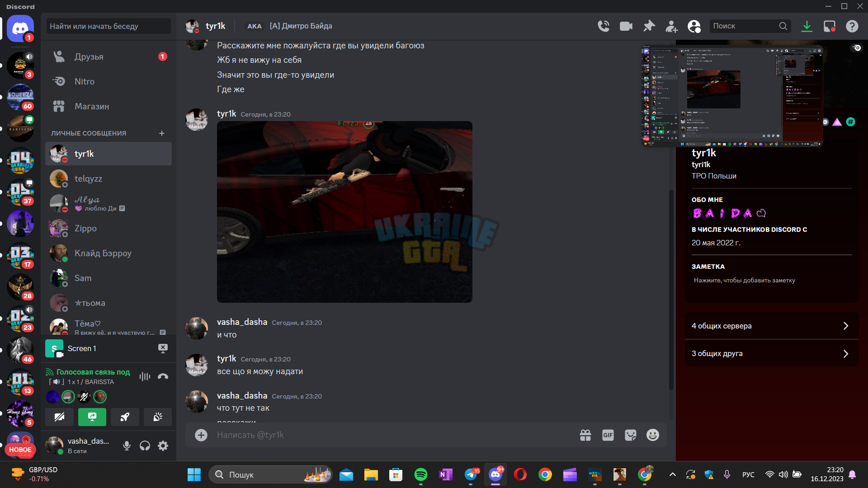Open the telqyzz conversation
This screenshot has width=868, height=488.
pyautogui.click(x=108, y=178)
